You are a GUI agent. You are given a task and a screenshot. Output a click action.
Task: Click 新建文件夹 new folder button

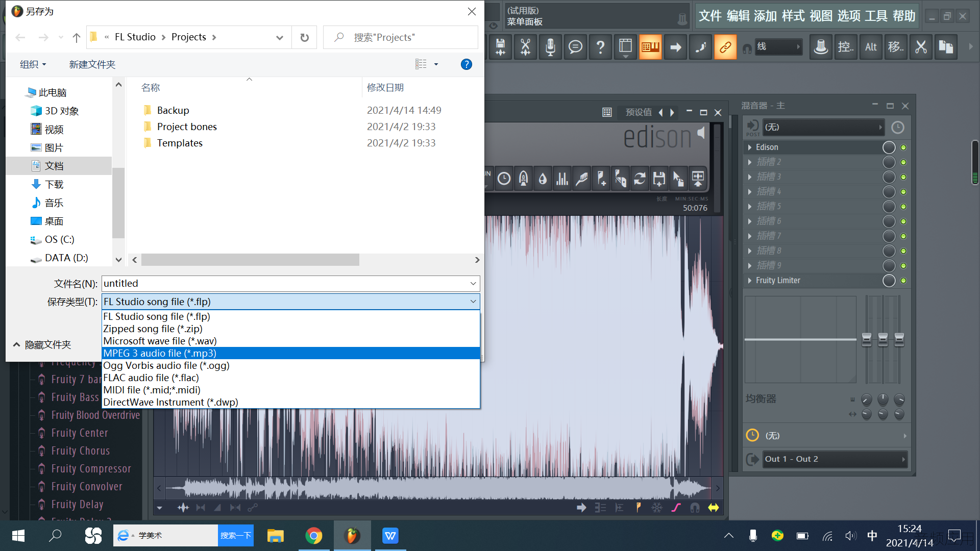pyautogui.click(x=92, y=64)
